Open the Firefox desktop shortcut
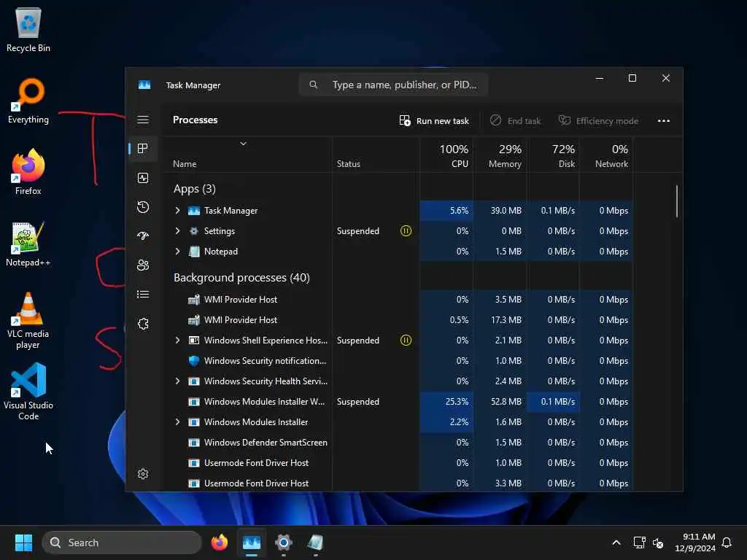Screen dimensions: 747x560 (28, 172)
